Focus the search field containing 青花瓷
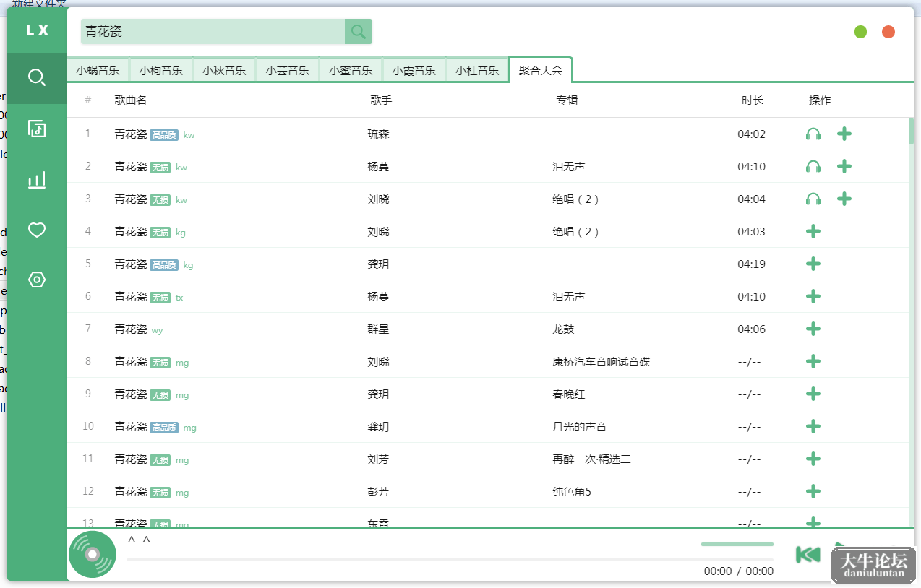 coord(213,31)
